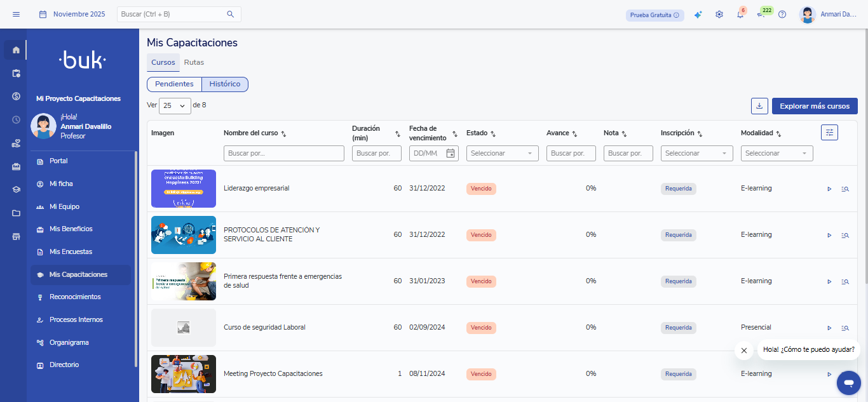Click the Nombre del curso search field

coord(283,153)
